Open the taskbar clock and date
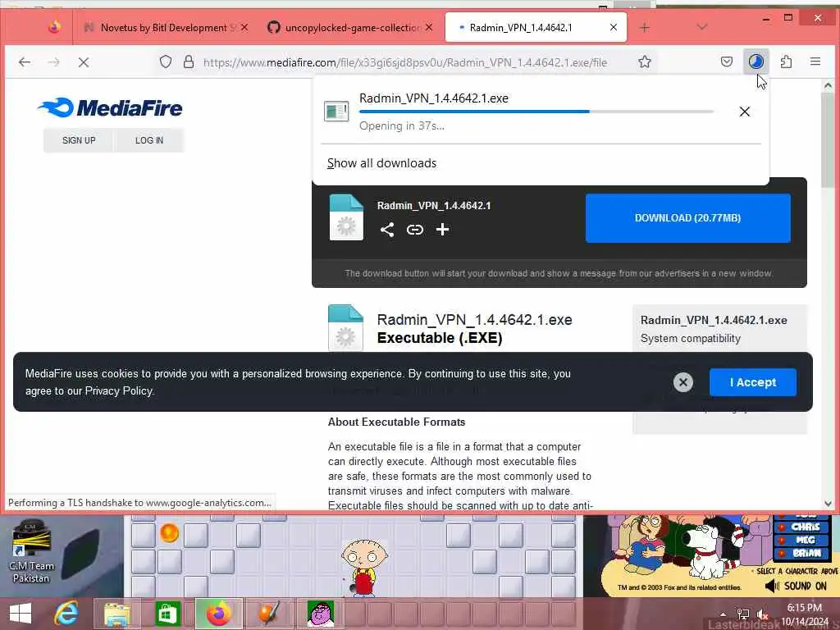 pos(804,614)
